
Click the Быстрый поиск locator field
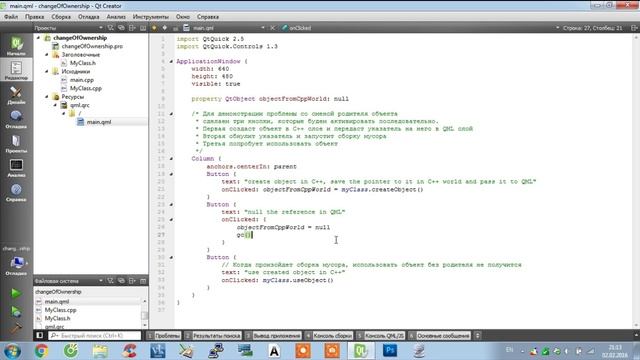pos(95,336)
